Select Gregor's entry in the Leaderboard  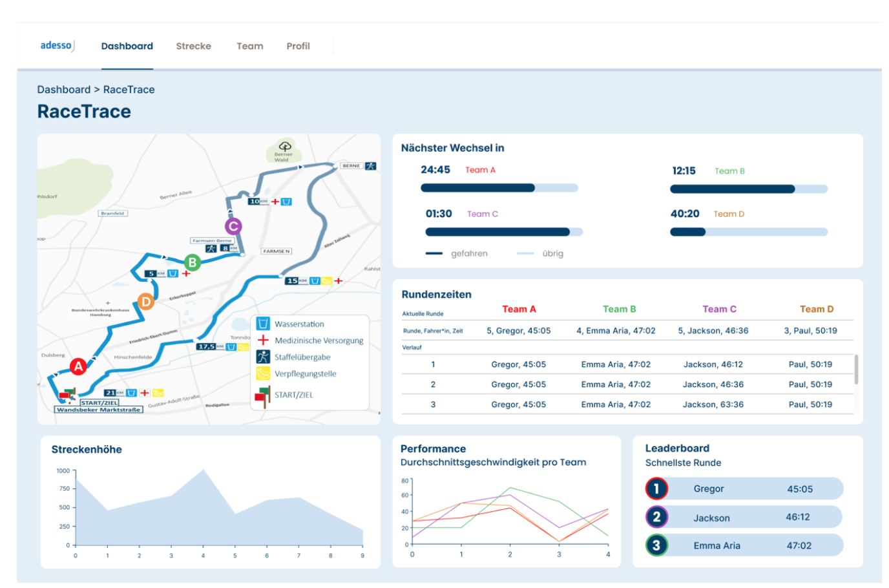744,488
